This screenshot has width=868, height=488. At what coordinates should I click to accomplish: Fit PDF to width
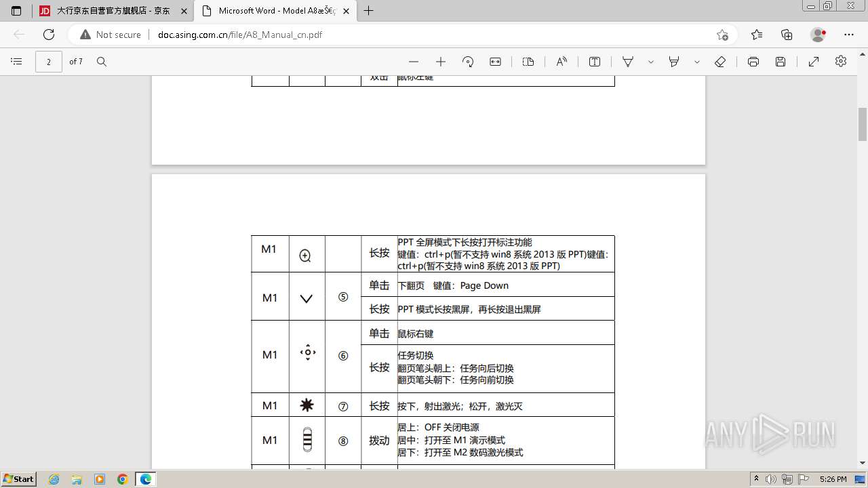[496, 62]
